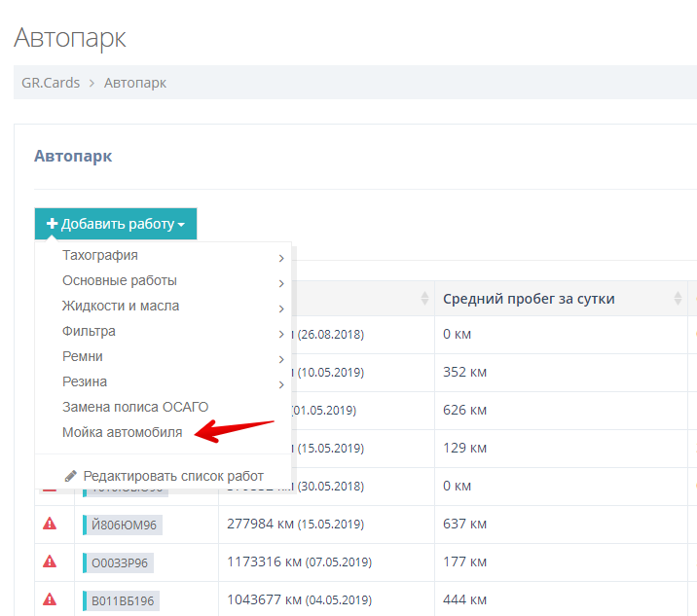This screenshot has height=616, width=697.
Task: Go to GR.Cards breadcrumb link
Action: (49, 83)
